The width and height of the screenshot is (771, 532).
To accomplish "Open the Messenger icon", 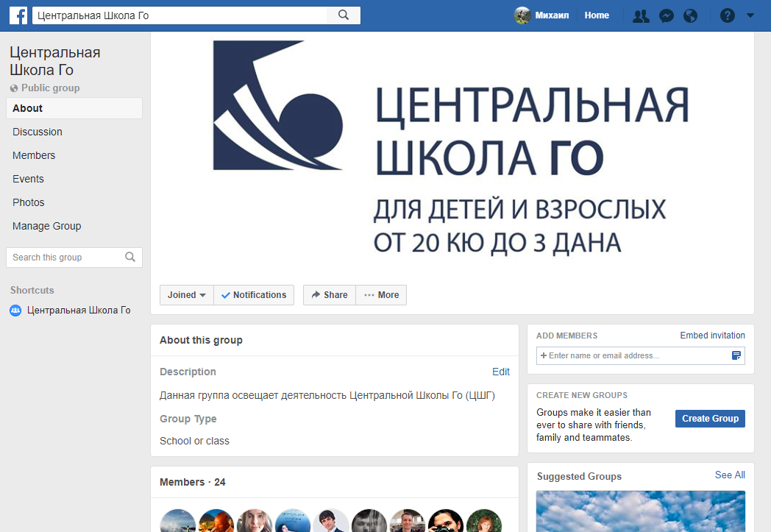I will pyautogui.click(x=667, y=15).
